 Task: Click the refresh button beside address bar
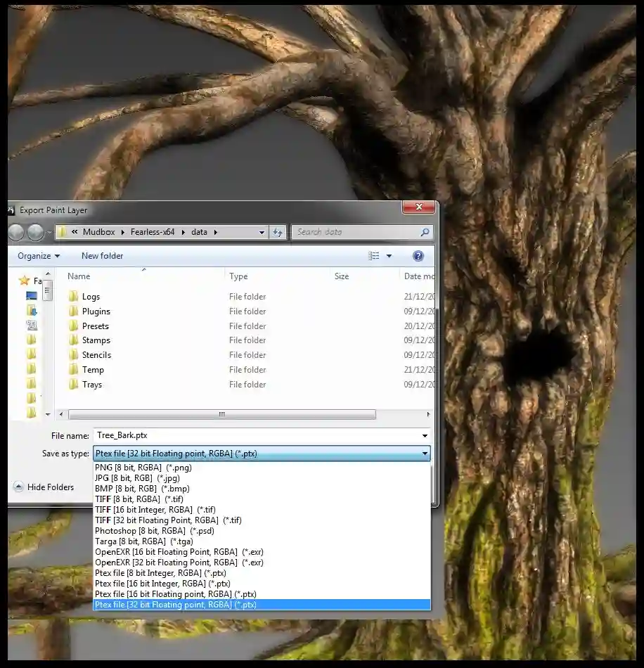[x=278, y=232]
